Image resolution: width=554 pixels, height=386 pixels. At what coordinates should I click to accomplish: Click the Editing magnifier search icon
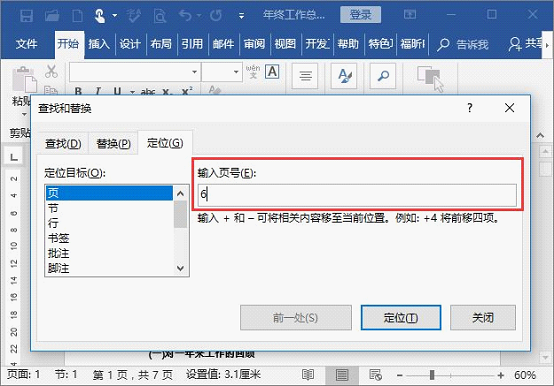(383, 76)
